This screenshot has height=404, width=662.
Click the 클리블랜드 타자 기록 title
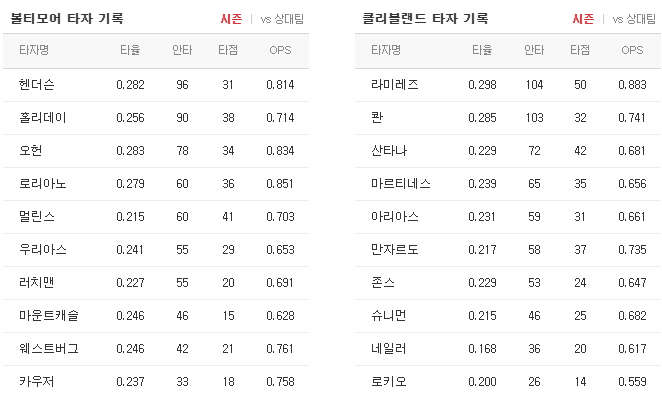(x=425, y=19)
